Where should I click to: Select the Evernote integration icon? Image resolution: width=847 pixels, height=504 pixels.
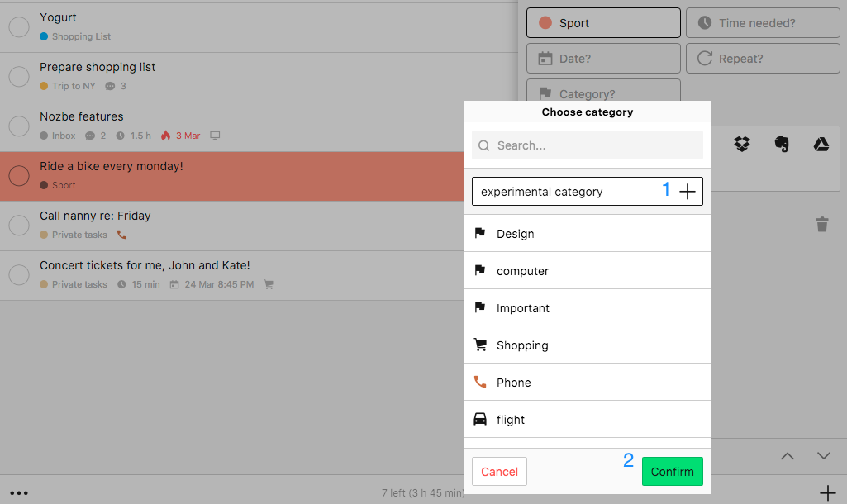coord(781,144)
